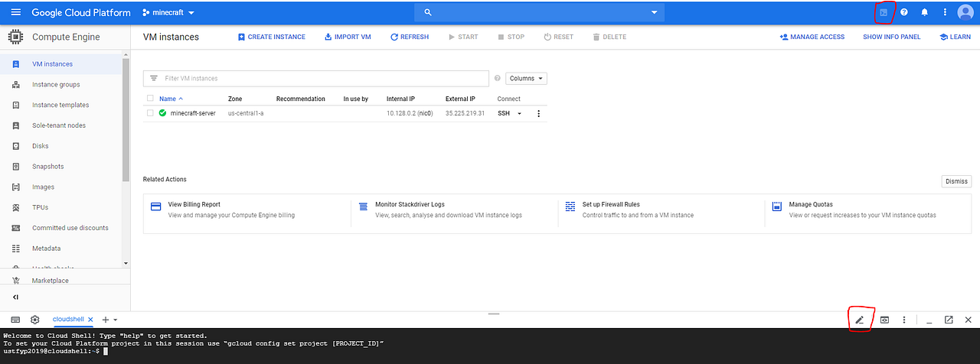The width and height of the screenshot is (980, 364).
Task: Click the filter help question icon
Action: point(498,78)
